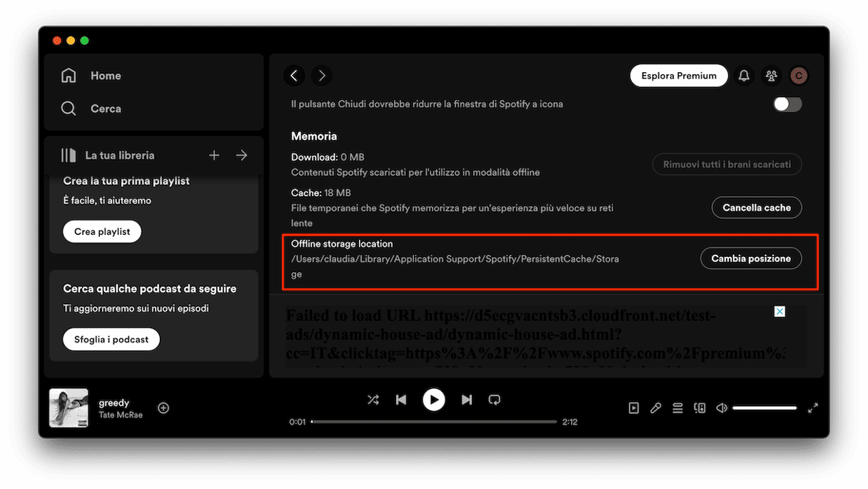Open friend activity icon
The height and width of the screenshot is (489, 868).
tap(771, 76)
